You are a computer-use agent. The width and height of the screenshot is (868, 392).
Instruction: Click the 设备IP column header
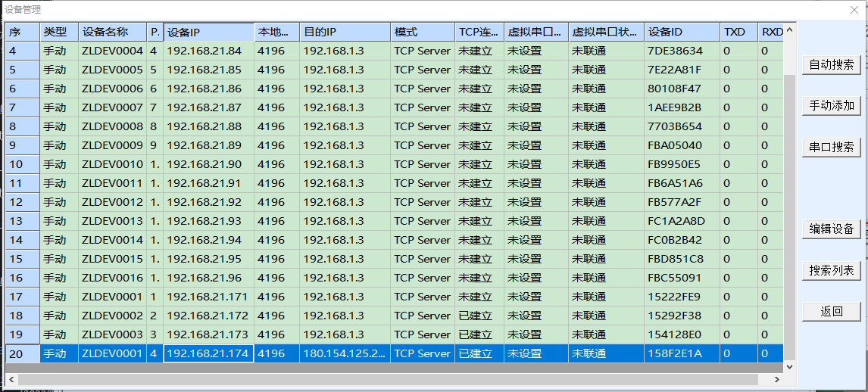click(x=209, y=32)
